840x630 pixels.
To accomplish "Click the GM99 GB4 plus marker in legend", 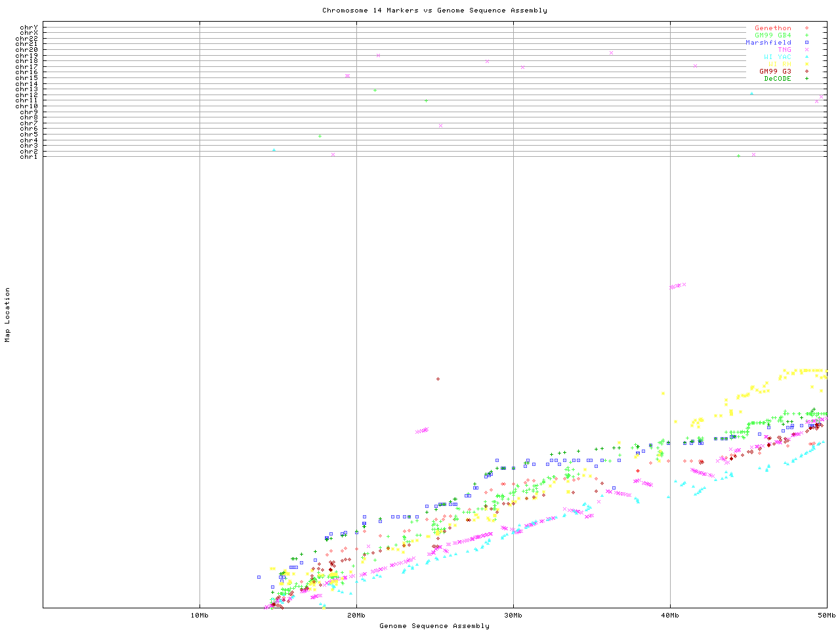I will pyautogui.click(x=807, y=35).
